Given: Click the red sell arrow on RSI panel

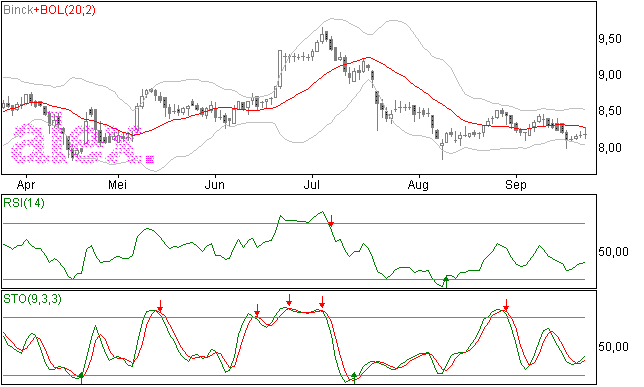Looking at the screenshot, I should [x=331, y=221].
